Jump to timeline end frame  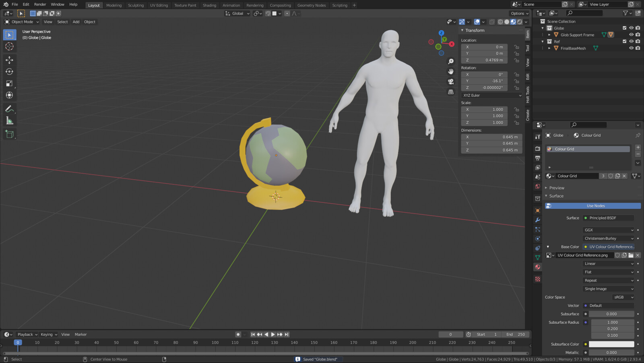287,334
